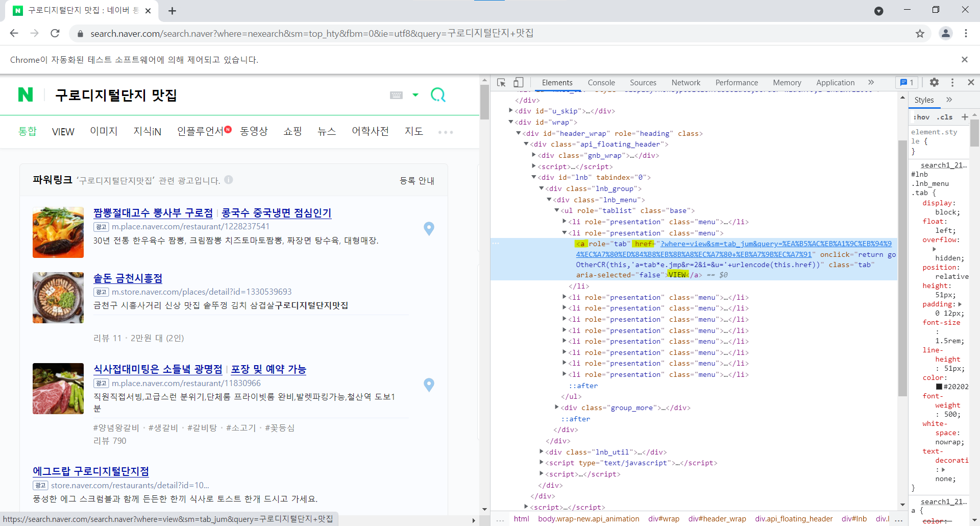Open 솥돈 금천시흥점 link
The height and width of the screenshot is (526, 980).
coord(128,278)
